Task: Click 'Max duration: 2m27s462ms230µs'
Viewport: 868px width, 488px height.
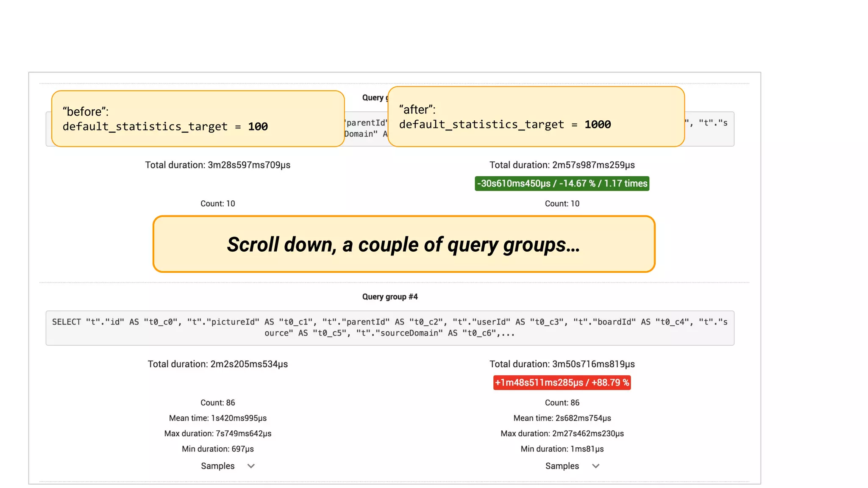Action: tap(562, 433)
